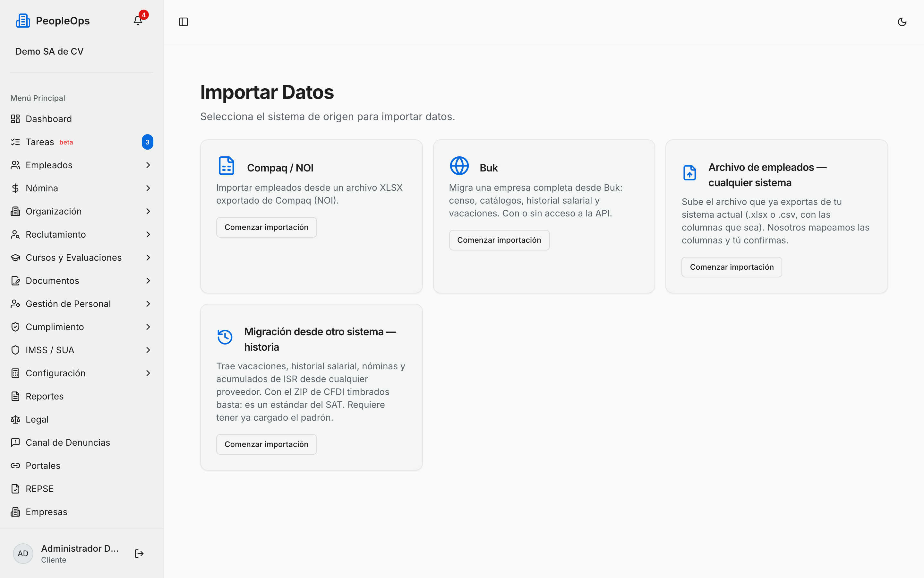Screen dimensions: 924x578
Task: Open the Legal menu entry
Action: [82, 419]
